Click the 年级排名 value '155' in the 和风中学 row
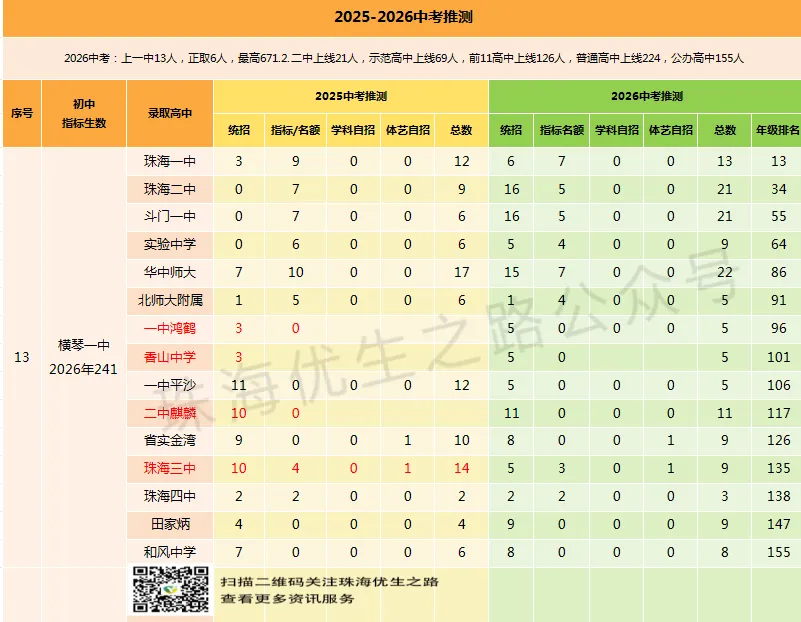The height and width of the screenshot is (622, 801). pos(779,552)
